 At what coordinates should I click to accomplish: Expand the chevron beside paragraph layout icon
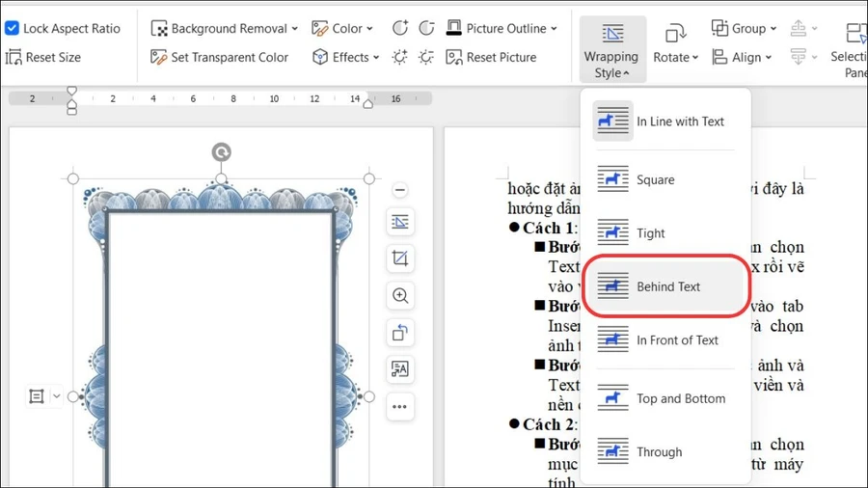click(x=57, y=396)
